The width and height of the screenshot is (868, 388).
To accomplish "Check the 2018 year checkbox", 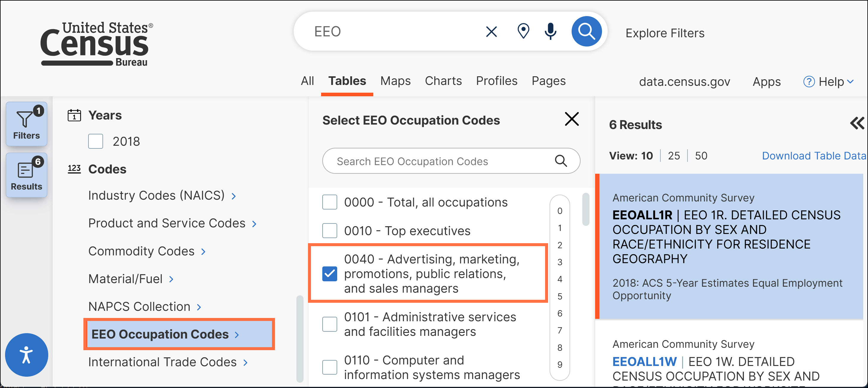I will point(96,141).
